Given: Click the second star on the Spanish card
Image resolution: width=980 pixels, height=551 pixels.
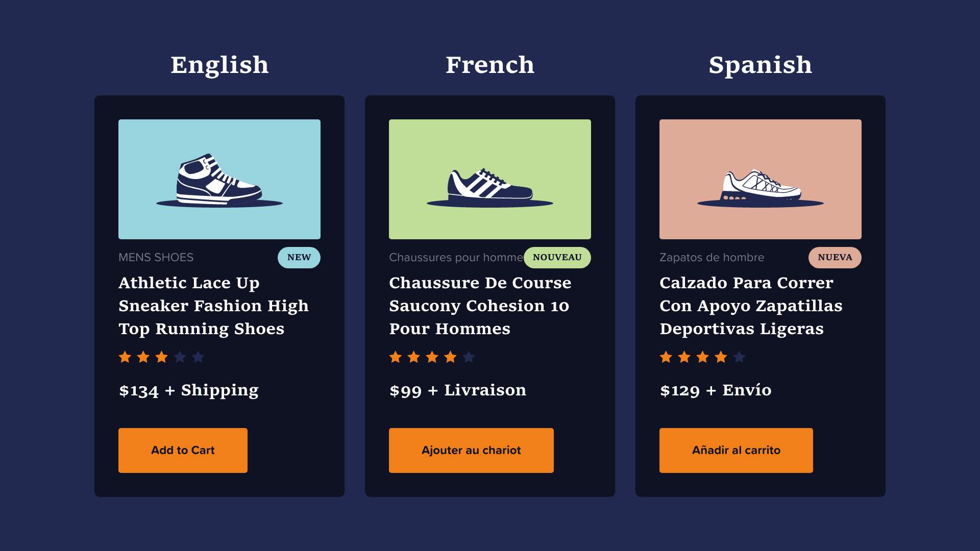Looking at the screenshot, I should click(x=683, y=357).
